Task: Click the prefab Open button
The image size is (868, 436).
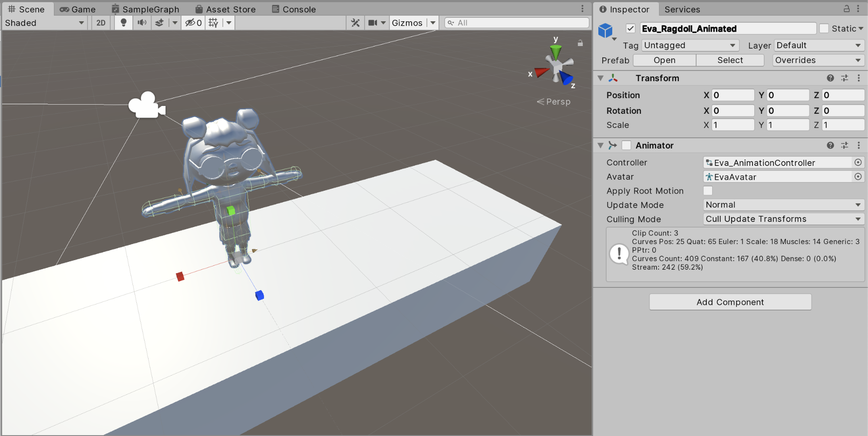Action: click(x=664, y=60)
